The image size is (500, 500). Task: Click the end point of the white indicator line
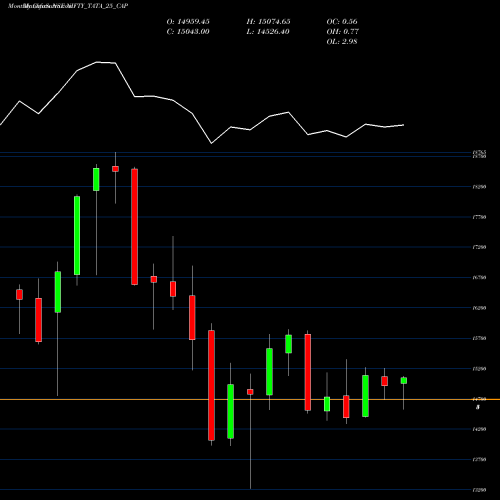point(404,125)
